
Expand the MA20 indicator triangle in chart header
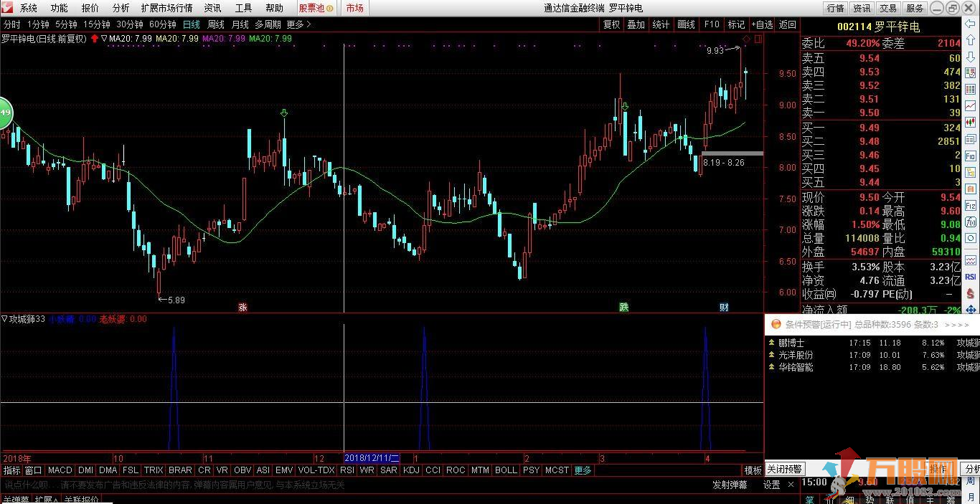coord(105,39)
